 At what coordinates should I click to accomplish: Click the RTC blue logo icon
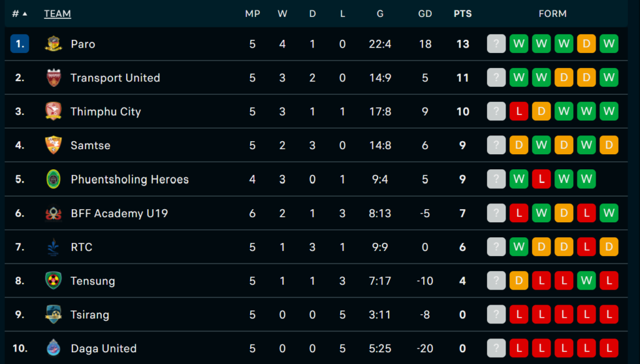click(x=54, y=247)
